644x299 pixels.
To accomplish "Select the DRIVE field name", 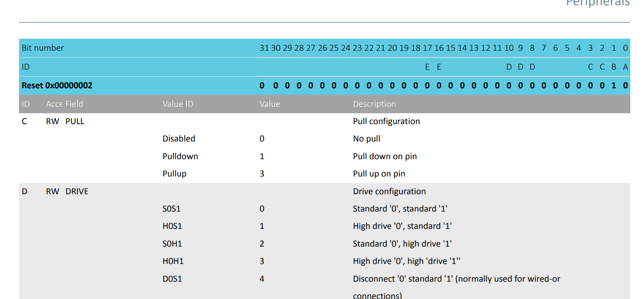I will [77, 191].
